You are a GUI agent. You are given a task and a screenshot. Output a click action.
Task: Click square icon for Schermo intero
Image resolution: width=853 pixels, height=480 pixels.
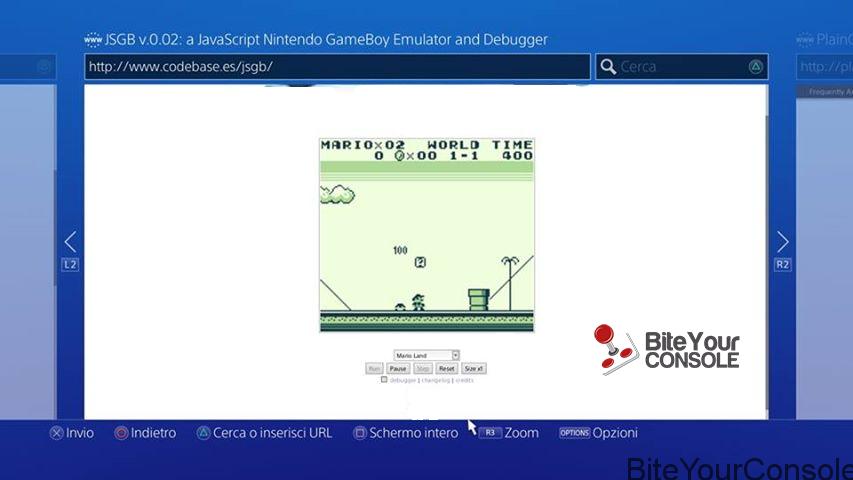(360, 433)
